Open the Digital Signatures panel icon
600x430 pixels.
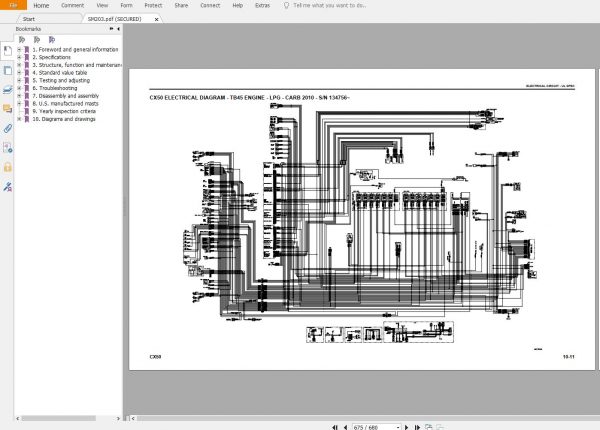(8, 148)
